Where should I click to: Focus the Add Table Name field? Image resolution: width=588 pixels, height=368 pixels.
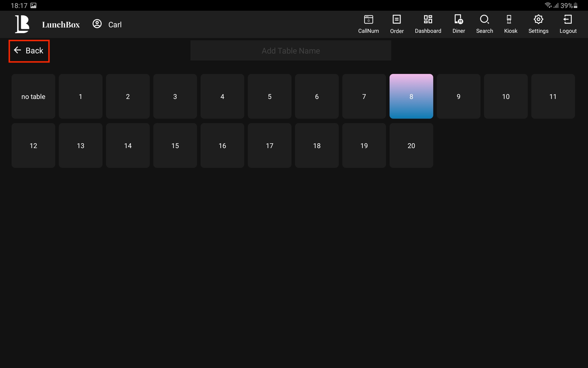pyautogui.click(x=290, y=51)
